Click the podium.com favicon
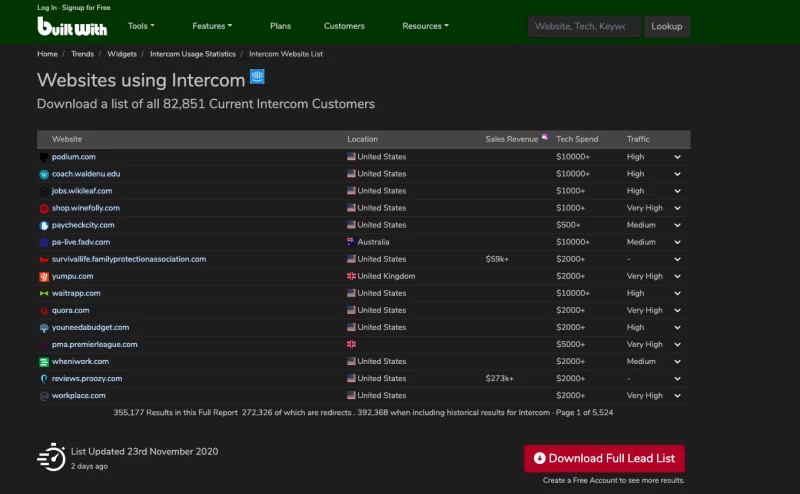The height and width of the screenshot is (494, 800). point(44,157)
